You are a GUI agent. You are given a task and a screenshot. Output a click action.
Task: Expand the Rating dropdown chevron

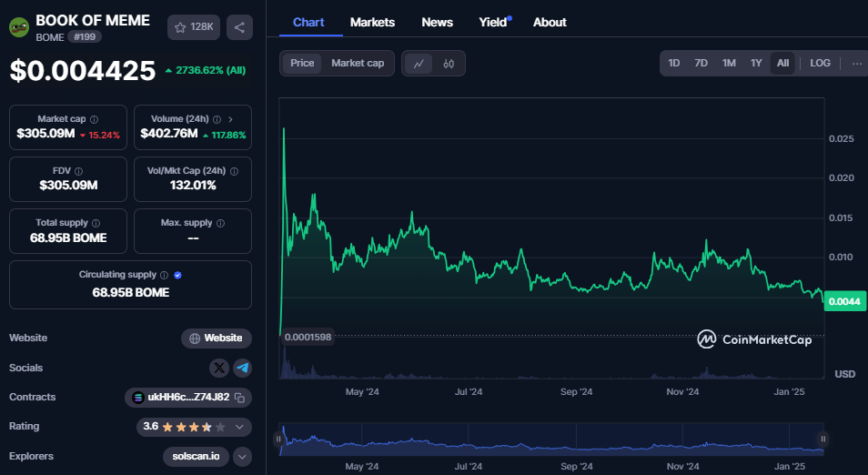click(239, 427)
